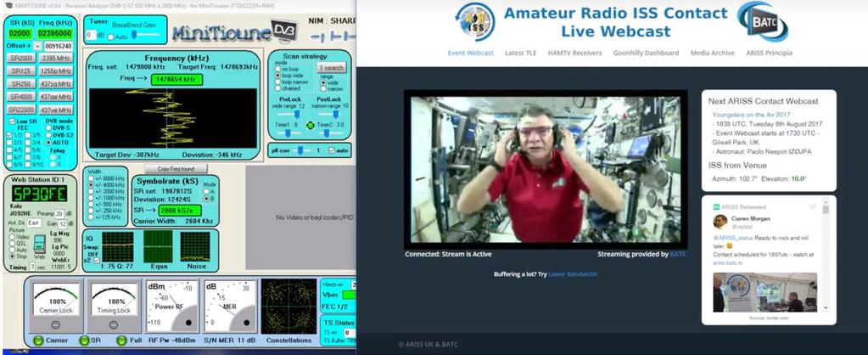Click the MER dB dial

(230, 306)
